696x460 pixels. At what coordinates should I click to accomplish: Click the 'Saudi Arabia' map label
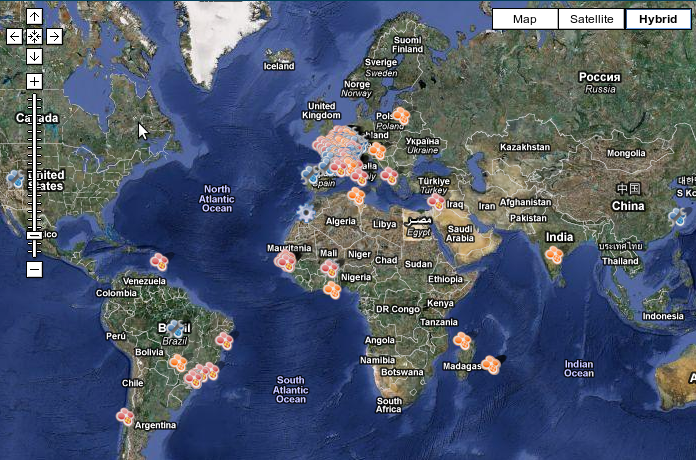[x=460, y=234]
